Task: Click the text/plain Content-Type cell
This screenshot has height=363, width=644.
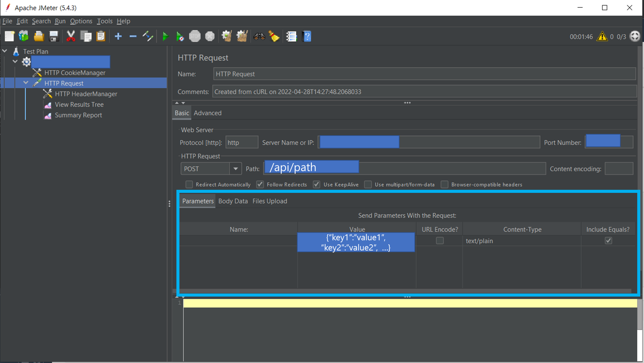Action: coord(522,241)
